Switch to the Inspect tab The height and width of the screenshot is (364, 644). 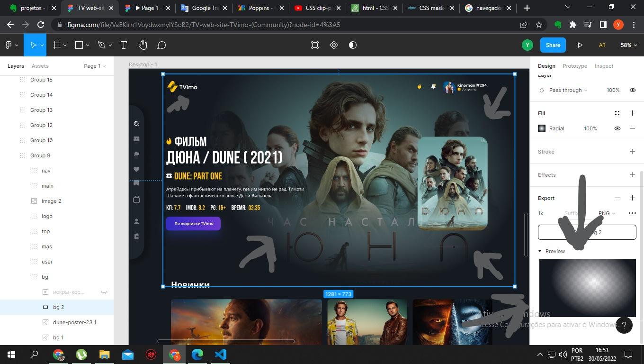click(604, 66)
